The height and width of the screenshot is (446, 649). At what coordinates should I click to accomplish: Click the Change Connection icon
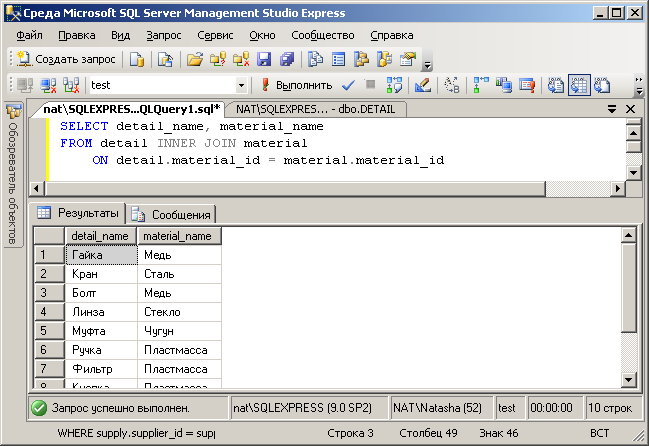[71, 85]
